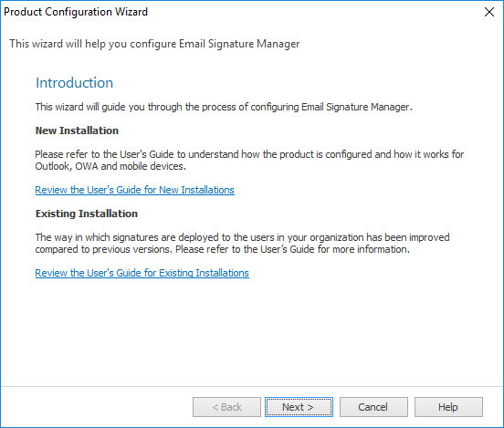
Task: Click the Existing Installation heading
Action: click(87, 214)
